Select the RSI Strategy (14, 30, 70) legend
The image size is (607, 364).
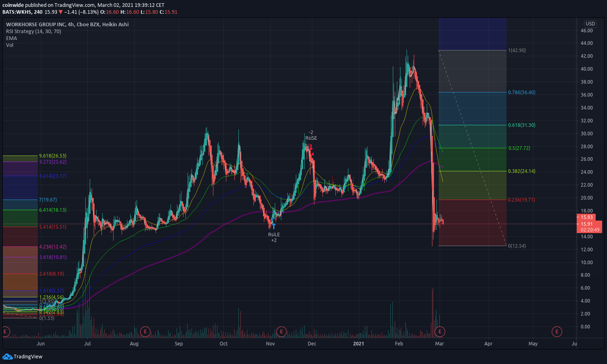[34, 31]
